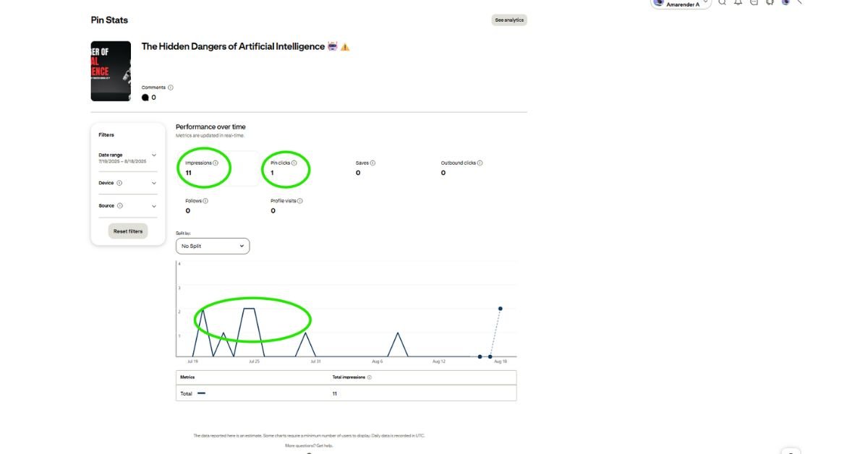Open the search magnifier icon in header
This screenshot has height=454, width=868.
click(722, 2)
